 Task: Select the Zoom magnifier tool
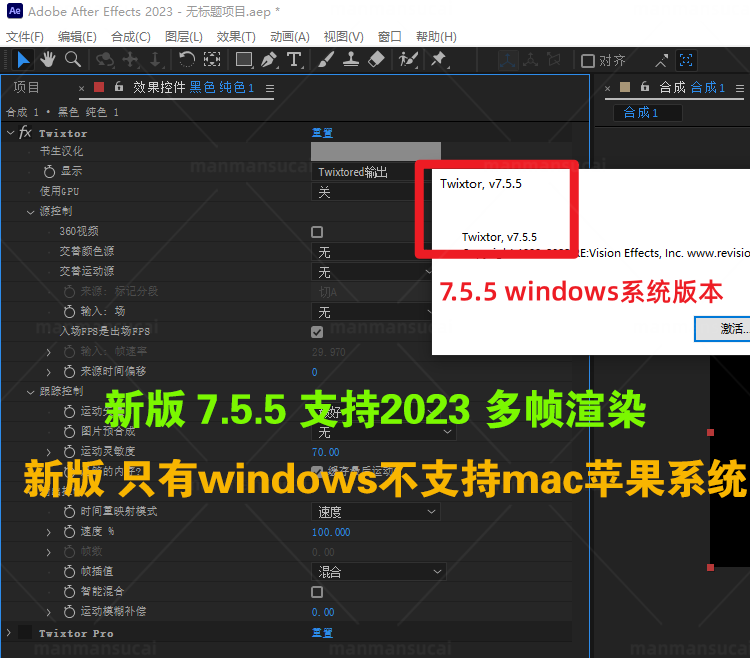(73, 60)
